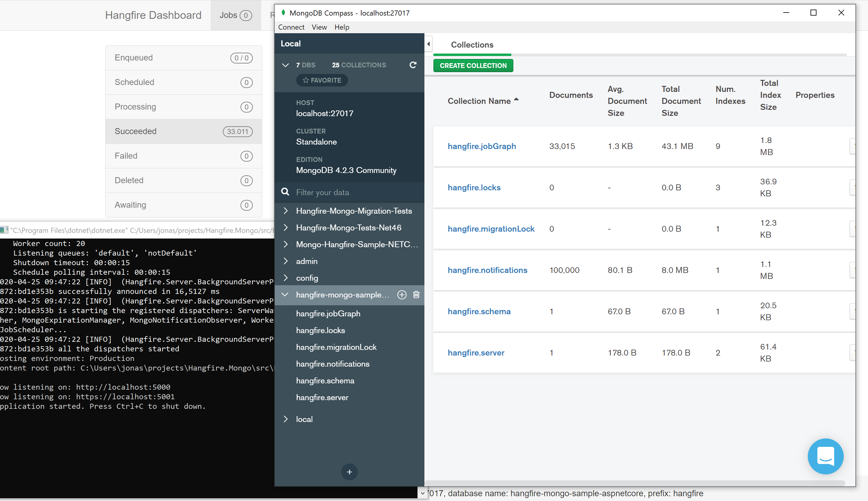
Task: Click the magnifier icon in the filter bar
Action: [285, 192]
